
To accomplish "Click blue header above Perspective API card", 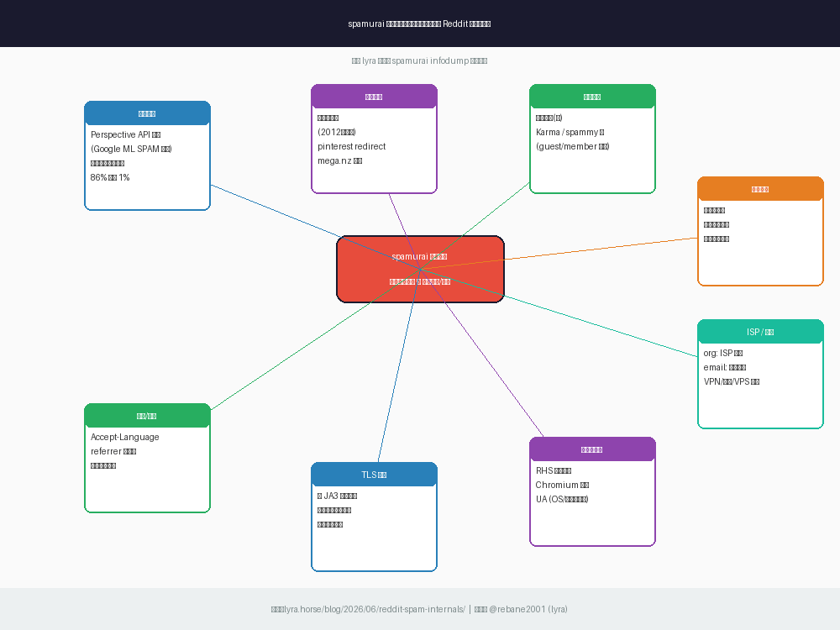I will pyautogui.click(x=147, y=113).
